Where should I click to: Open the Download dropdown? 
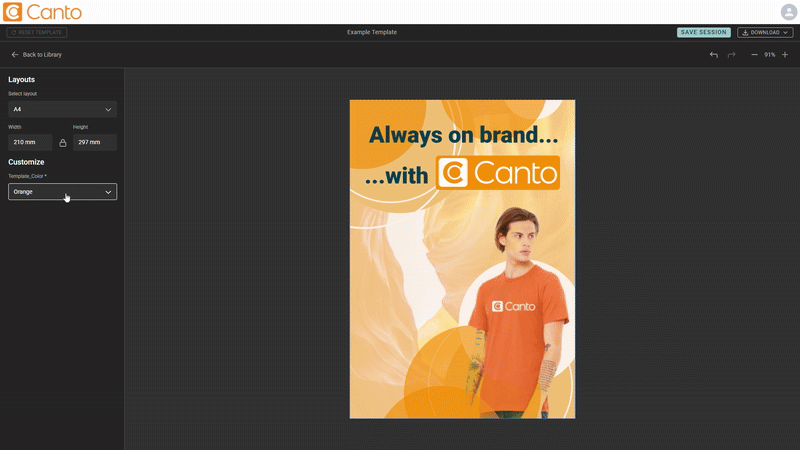pos(765,32)
